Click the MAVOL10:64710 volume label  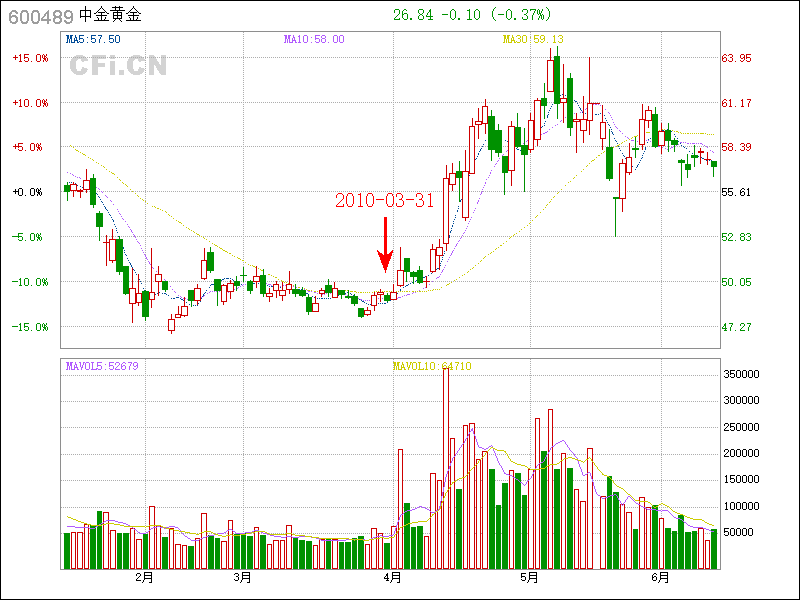click(x=431, y=366)
